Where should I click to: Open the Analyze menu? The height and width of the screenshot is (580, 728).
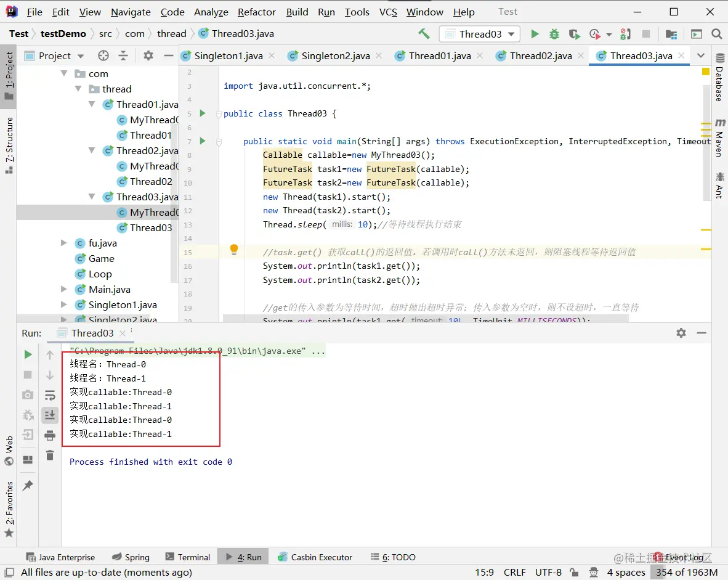[211, 12]
